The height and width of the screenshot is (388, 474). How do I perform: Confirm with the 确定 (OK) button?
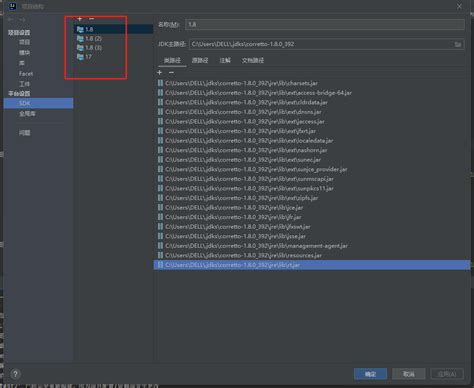370,374
